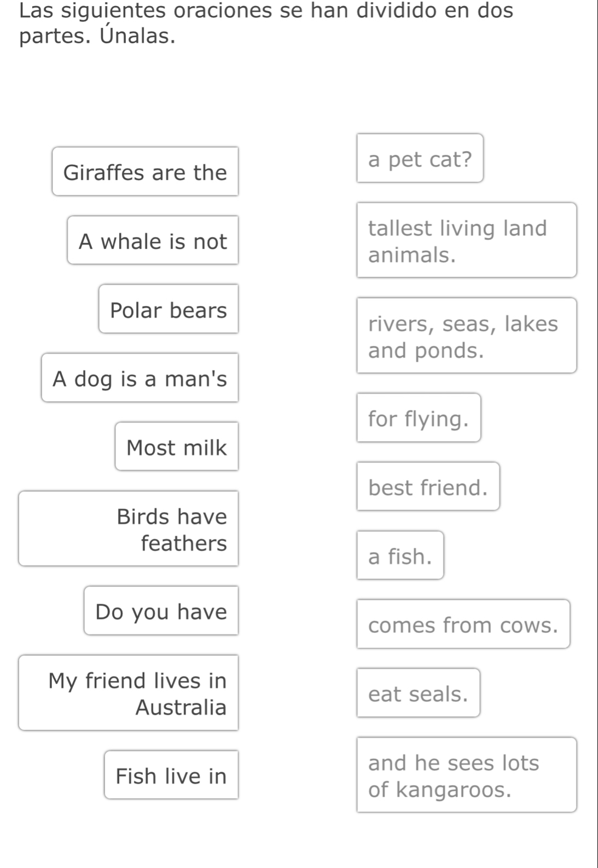Select the "comes from cows." box
The height and width of the screenshot is (868, 598).
(x=463, y=624)
